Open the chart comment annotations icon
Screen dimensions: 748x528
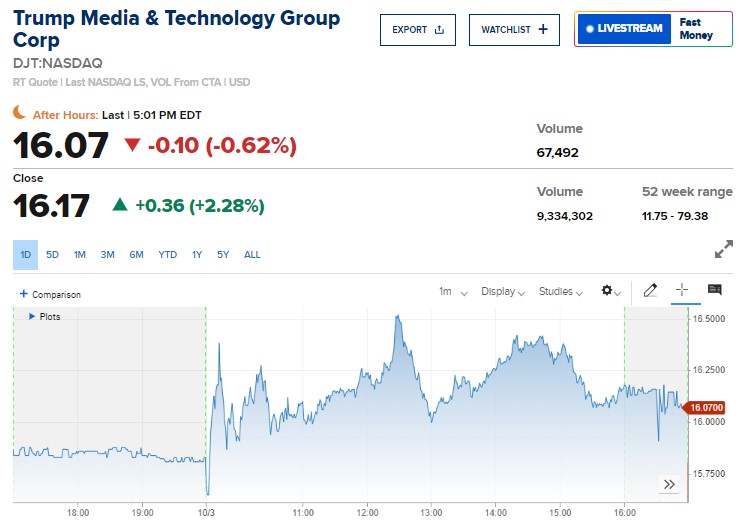(714, 291)
